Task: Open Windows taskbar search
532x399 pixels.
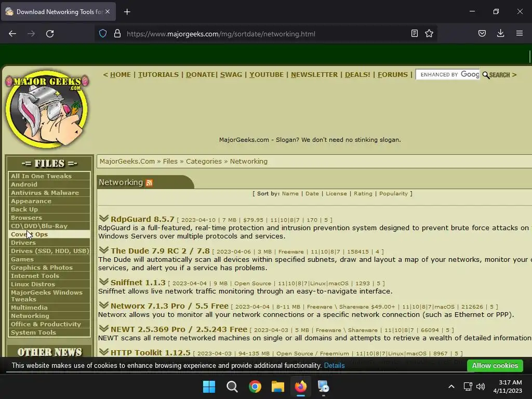Action: click(x=232, y=387)
